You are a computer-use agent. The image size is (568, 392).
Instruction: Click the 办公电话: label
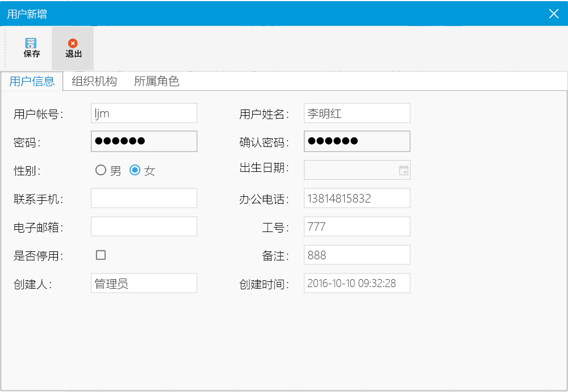[265, 199]
